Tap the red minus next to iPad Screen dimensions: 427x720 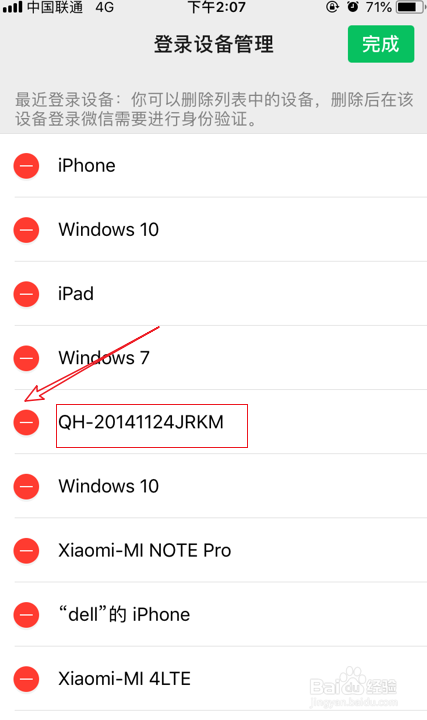point(26,294)
